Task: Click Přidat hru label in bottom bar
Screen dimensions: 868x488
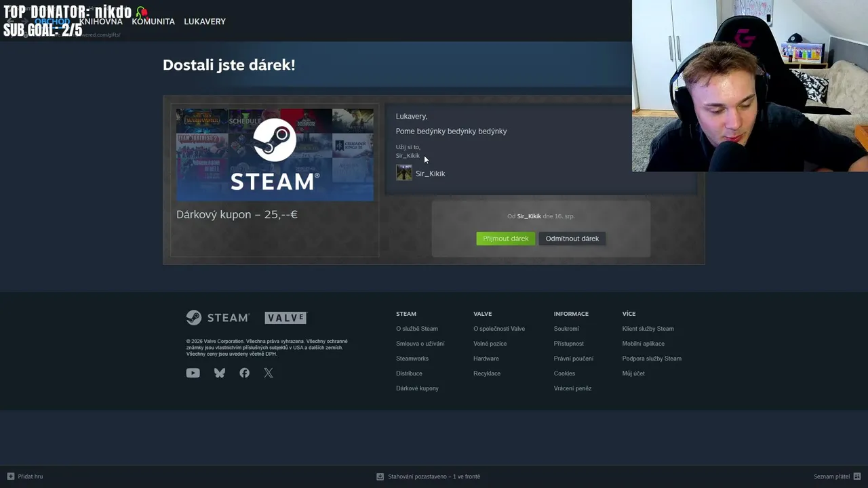Action: coord(31,476)
